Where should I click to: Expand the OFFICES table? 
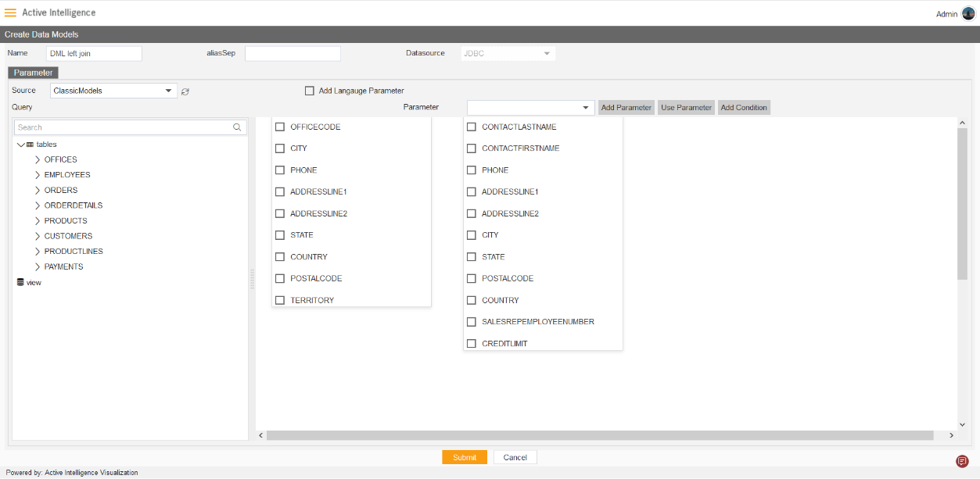coord(38,159)
